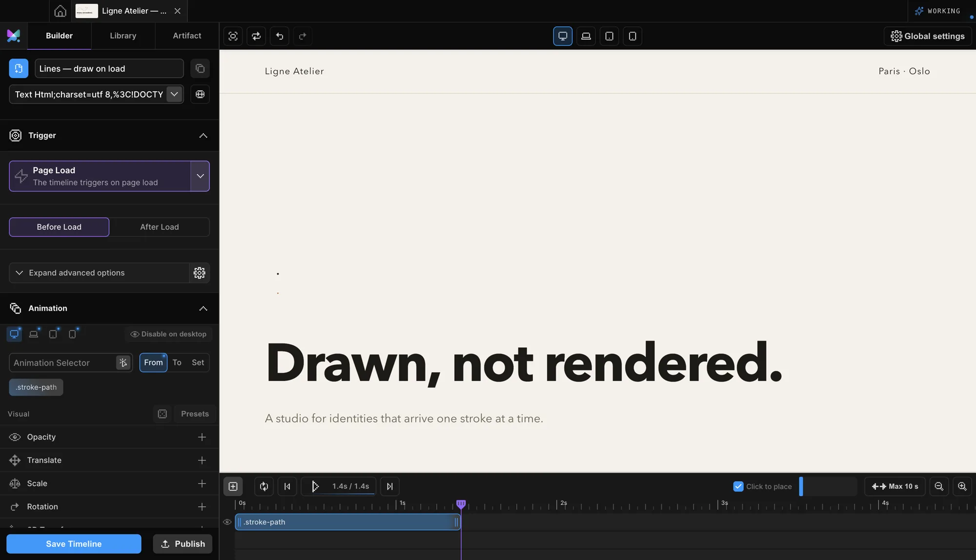Image resolution: width=976 pixels, height=560 pixels.
Task: Switch preview to mobile viewport
Action: [632, 36]
